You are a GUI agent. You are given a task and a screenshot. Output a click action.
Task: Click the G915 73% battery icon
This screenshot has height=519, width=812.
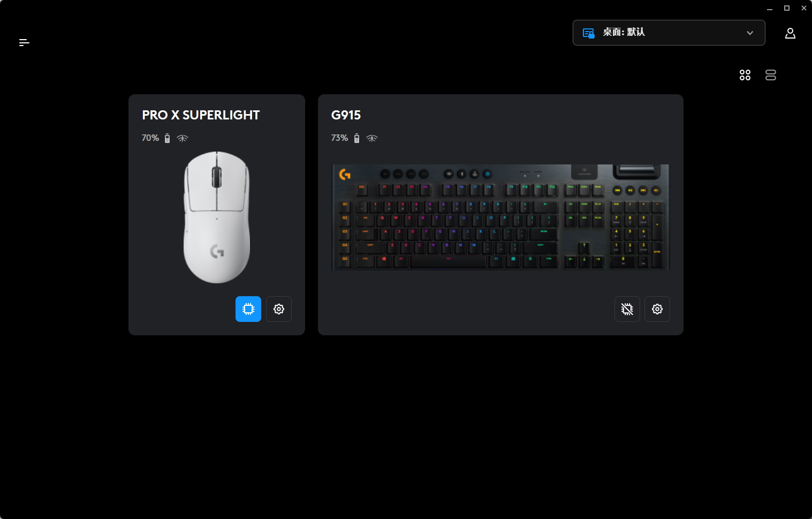pos(356,138)
